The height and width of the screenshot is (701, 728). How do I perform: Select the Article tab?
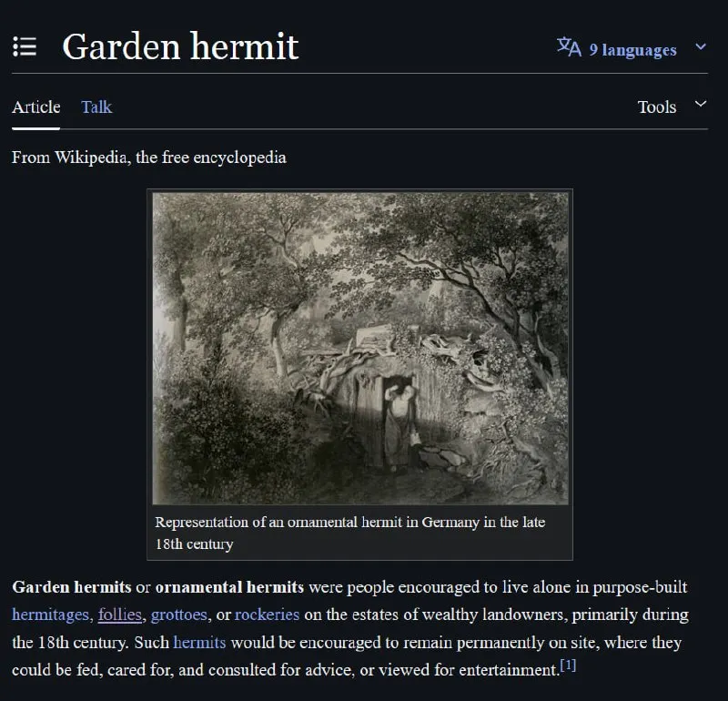pyautogui.click(x=36, y=107)
